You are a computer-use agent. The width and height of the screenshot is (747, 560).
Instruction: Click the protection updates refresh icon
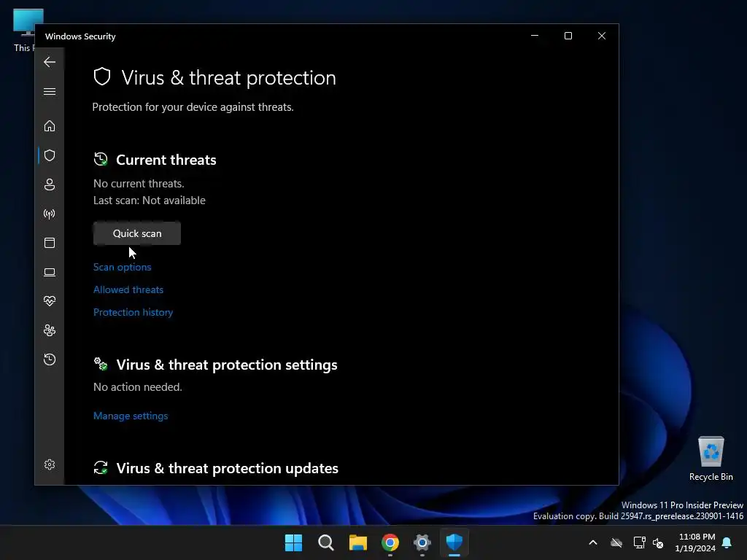click(x=101, y=467)
